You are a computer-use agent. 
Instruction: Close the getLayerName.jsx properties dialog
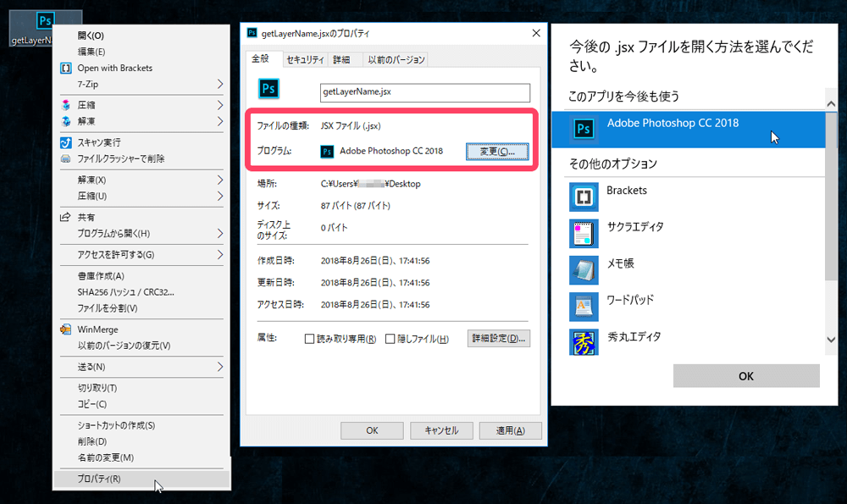(x=536, y=33)
